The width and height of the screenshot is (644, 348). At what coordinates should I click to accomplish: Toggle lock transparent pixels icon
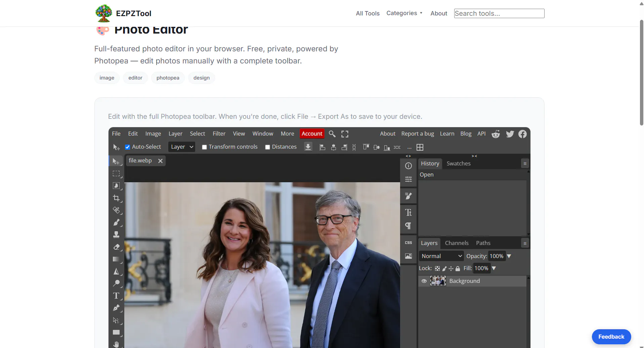[437, 268]
